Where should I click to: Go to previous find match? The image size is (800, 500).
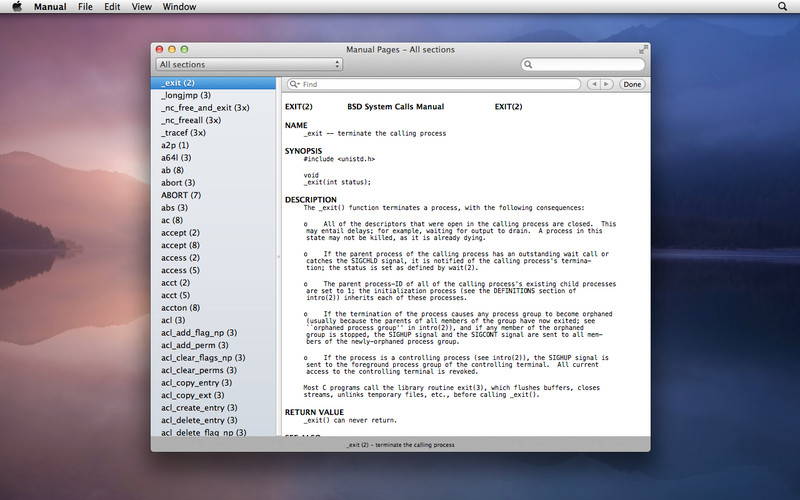coord(593,84)
